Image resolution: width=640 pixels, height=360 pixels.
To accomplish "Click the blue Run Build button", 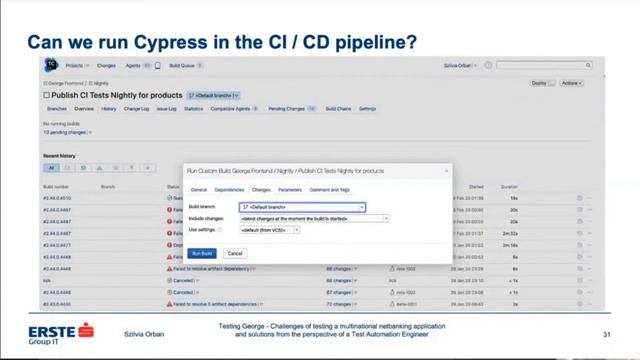I will point(202,253).
